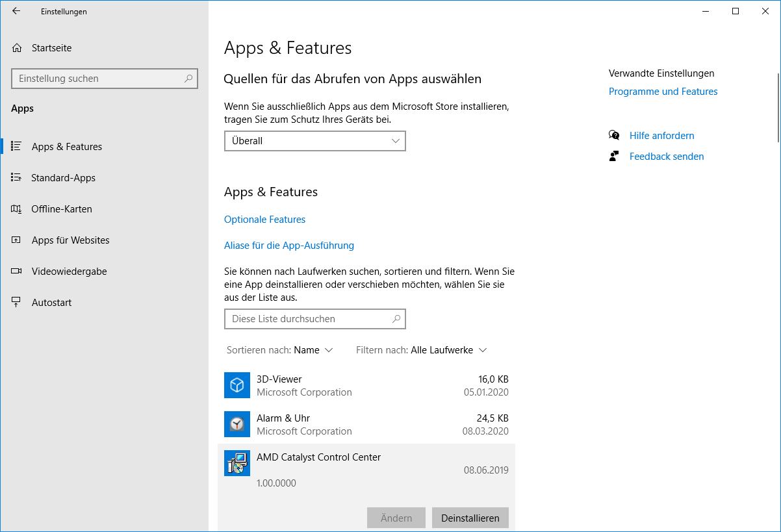Open Videowiedergabe settings

tap(104, 272)
